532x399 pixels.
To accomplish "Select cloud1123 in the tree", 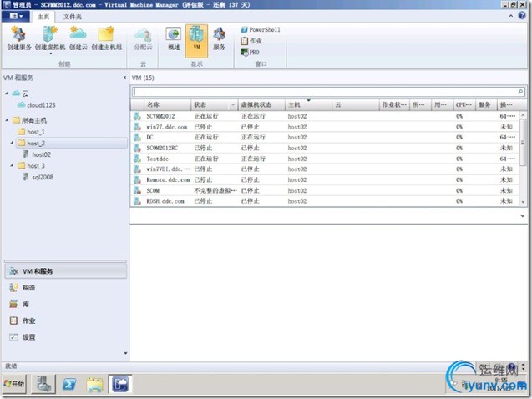I will click(x=37, y=105).
